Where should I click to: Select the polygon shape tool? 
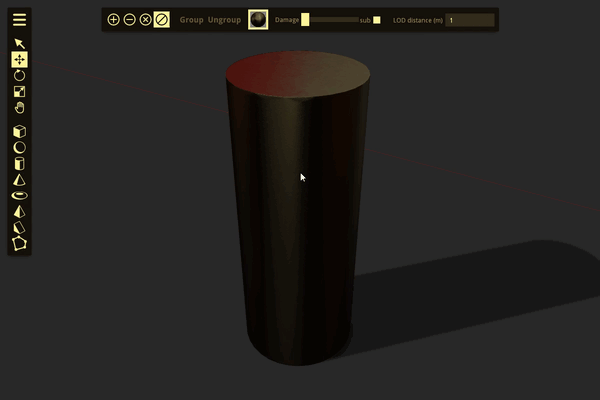[20, 243]
